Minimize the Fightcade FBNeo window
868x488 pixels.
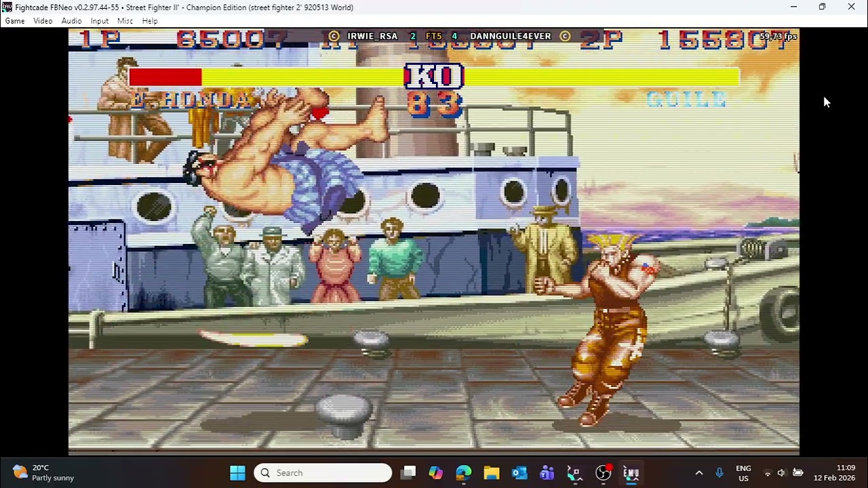[x=793, y=7]
